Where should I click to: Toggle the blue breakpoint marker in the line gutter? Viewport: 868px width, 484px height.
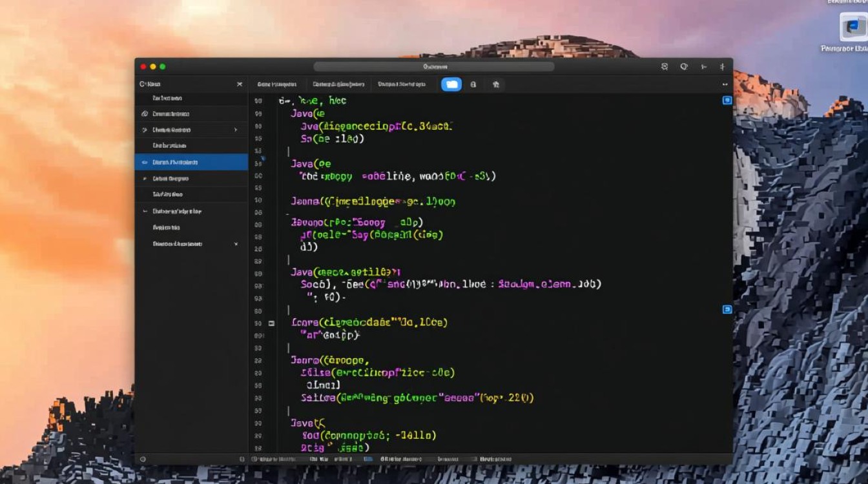coord(262,158)
